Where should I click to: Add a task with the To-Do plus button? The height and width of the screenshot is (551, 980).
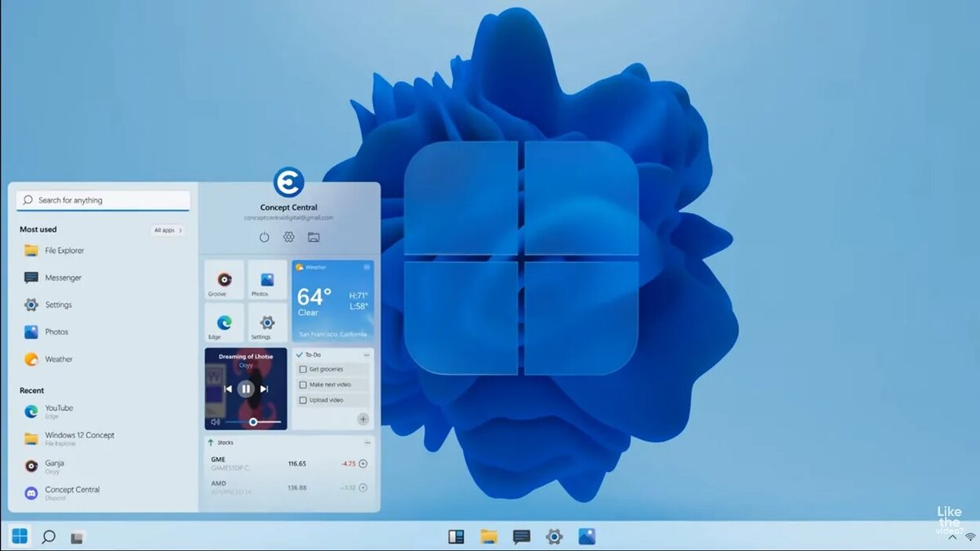point(362,419)
